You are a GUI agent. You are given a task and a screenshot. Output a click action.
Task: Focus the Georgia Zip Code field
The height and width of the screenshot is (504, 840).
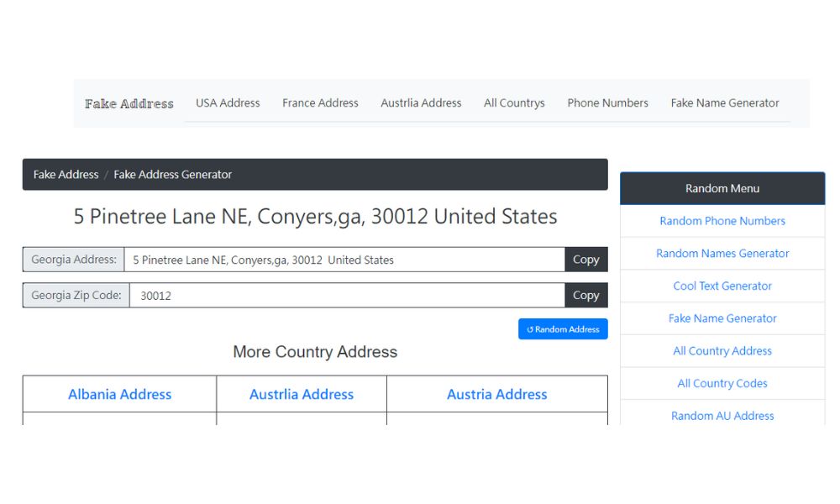pyautogui.click(x=347, y=296)
